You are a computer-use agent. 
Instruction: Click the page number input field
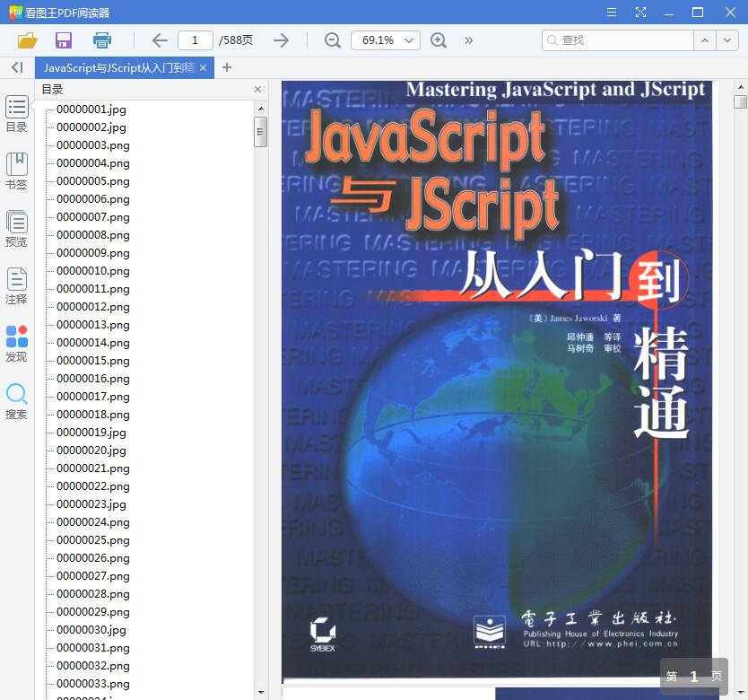pos(196,40)
